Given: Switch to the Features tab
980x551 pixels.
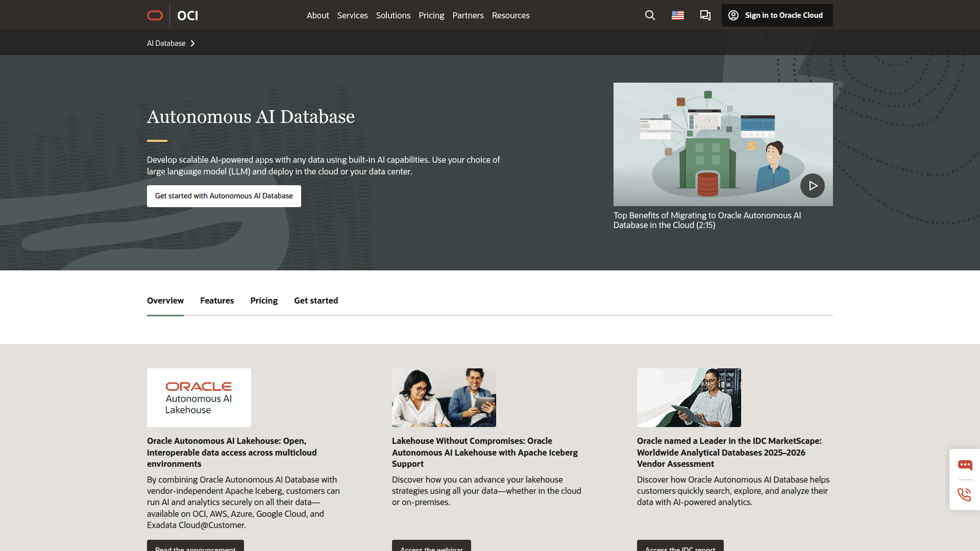Looking at the screenshot, I should click(216, 300).
